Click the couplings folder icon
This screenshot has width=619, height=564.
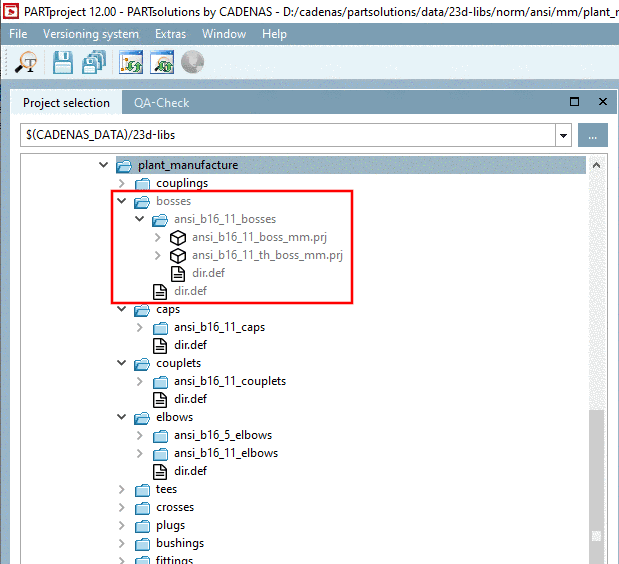(x=143, y=184)
